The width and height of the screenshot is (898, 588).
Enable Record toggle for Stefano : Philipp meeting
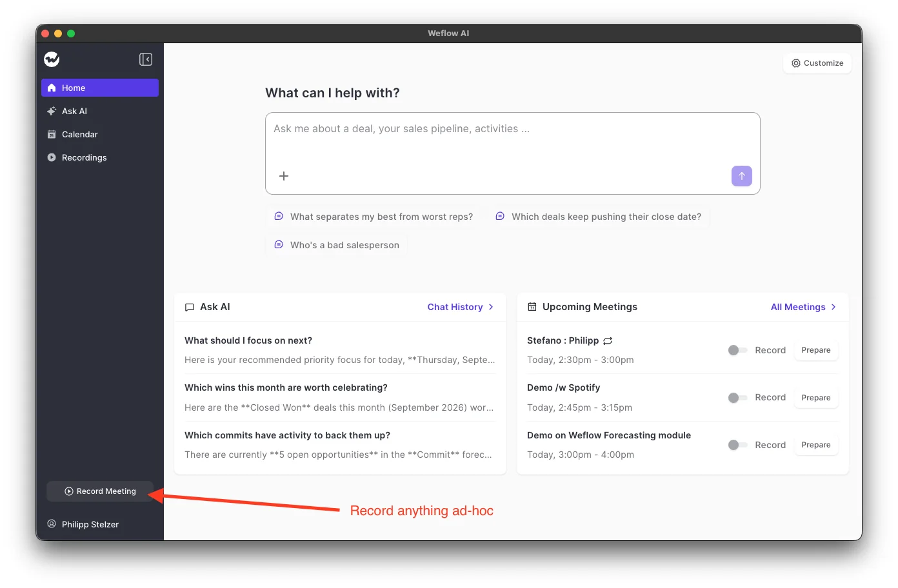pyautogui.click(x=737, y=350)
